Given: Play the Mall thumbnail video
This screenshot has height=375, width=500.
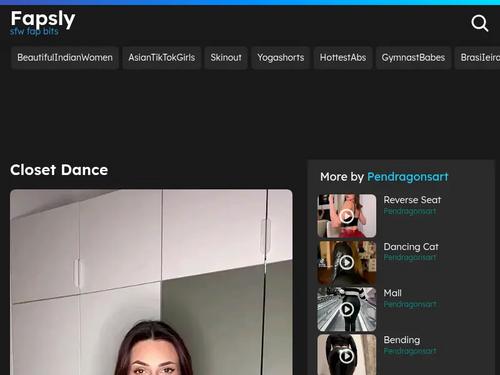Looking at the screenshot, I should pyautogui.click(x=347, y=309).
